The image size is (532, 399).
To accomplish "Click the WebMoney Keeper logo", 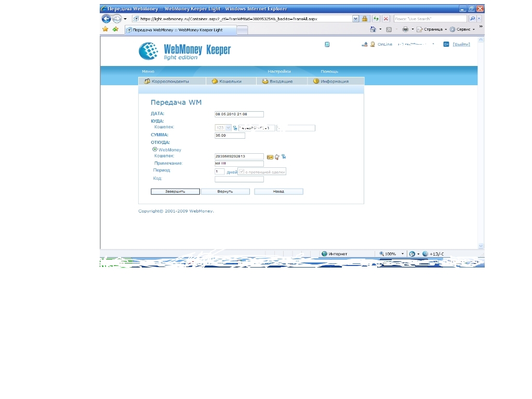I will [184, 51].
